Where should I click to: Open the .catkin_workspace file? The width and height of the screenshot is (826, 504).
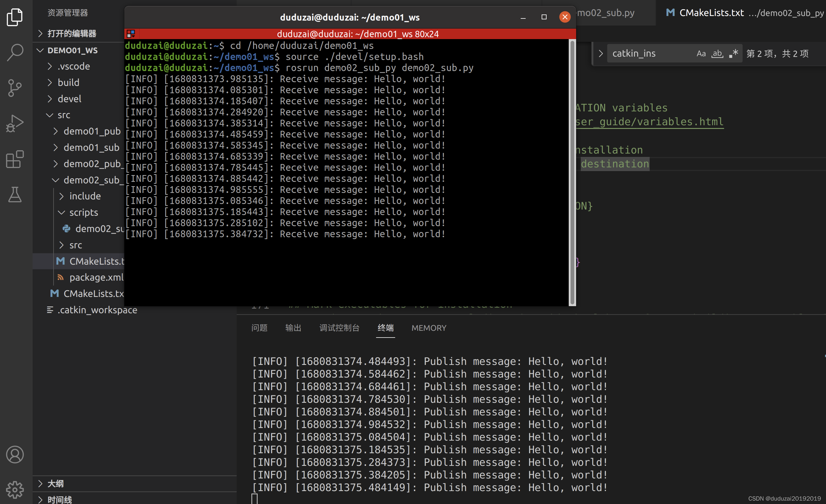[x=97, y=310]
